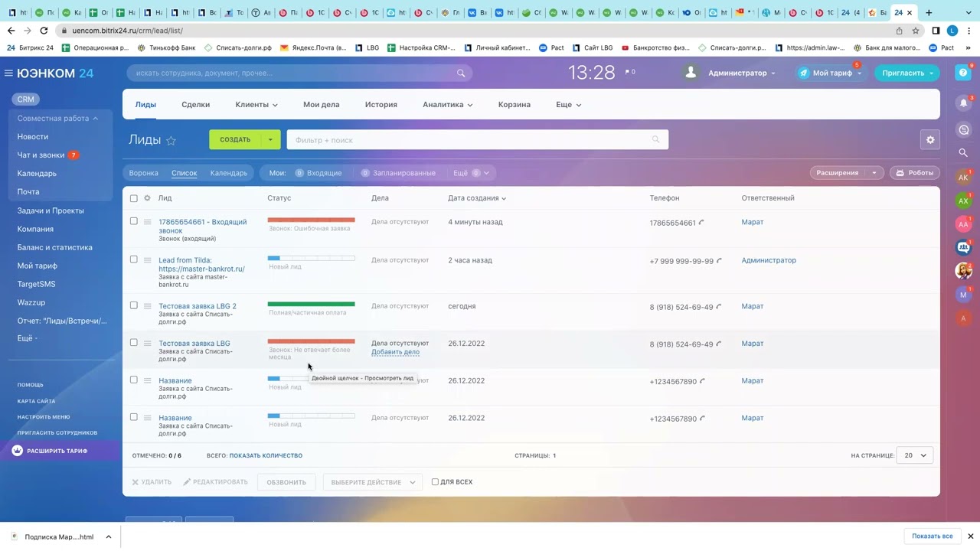980x551 pixels.
Task: Open the Тестовая заявка LBG 2 lead
Action: pyautogui.click(x=198, y=306)
